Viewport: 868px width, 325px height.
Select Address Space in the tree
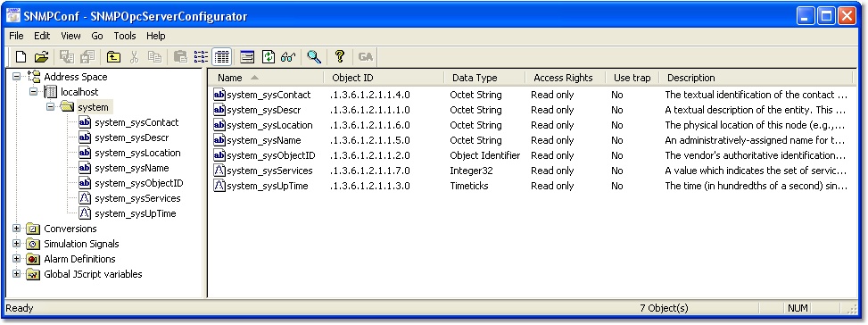(x=76, y=77)
